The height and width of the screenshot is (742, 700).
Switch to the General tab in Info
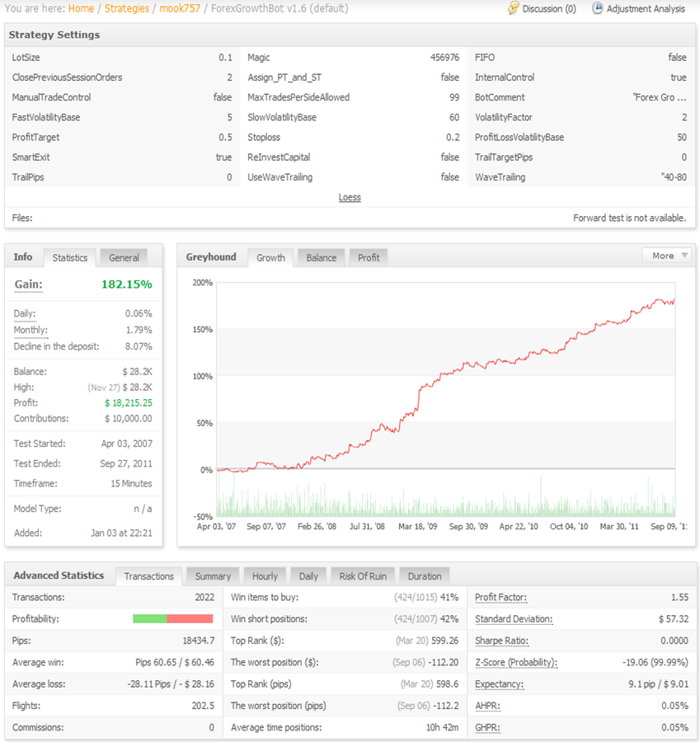pyautogui.click(x=124, y=257)
